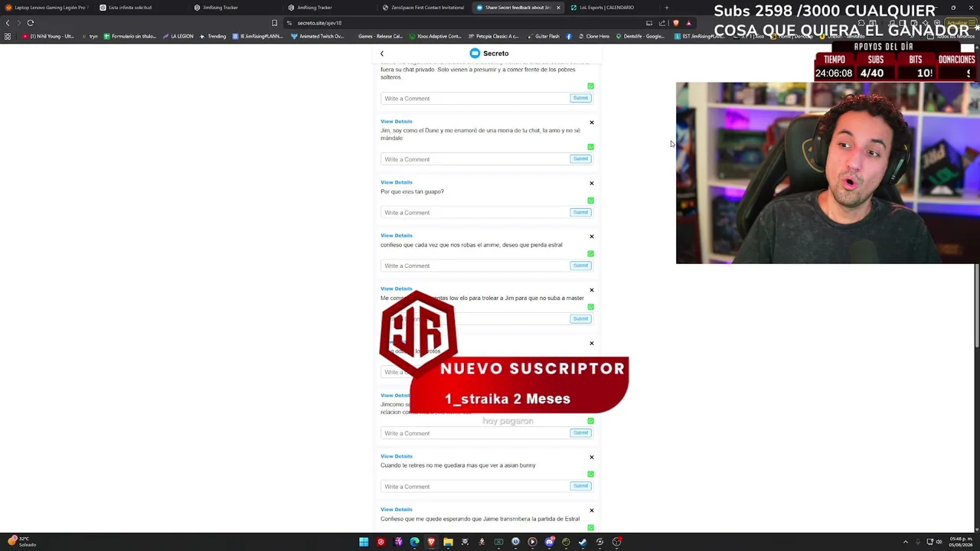Launch Microsoft Edge from the taskbar
Viewport: 980px width, 551px height.
(414, 542)
